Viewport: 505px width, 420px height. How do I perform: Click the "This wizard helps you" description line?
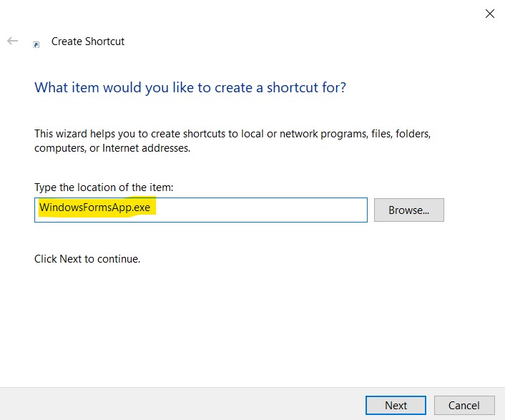point(232,134)
